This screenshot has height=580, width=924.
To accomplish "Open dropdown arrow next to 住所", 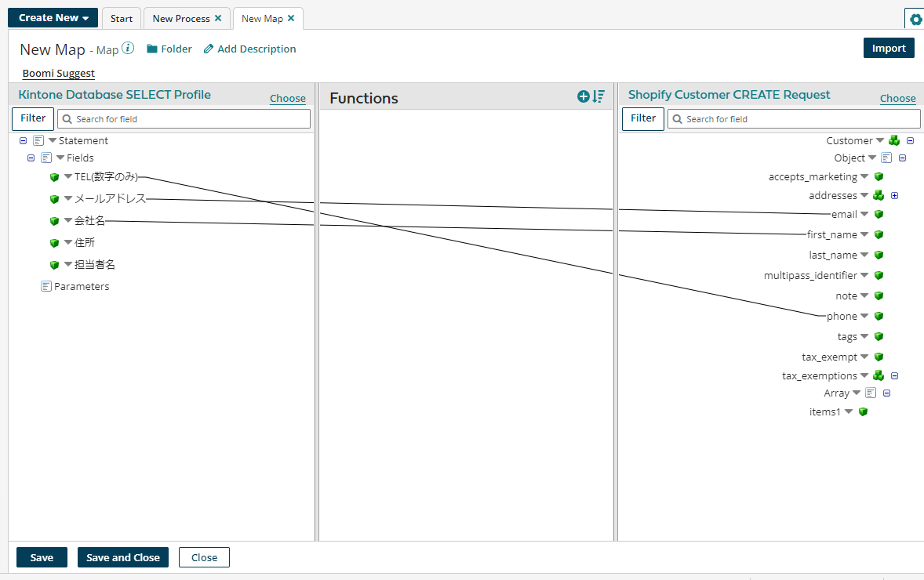I will (68, 242).
